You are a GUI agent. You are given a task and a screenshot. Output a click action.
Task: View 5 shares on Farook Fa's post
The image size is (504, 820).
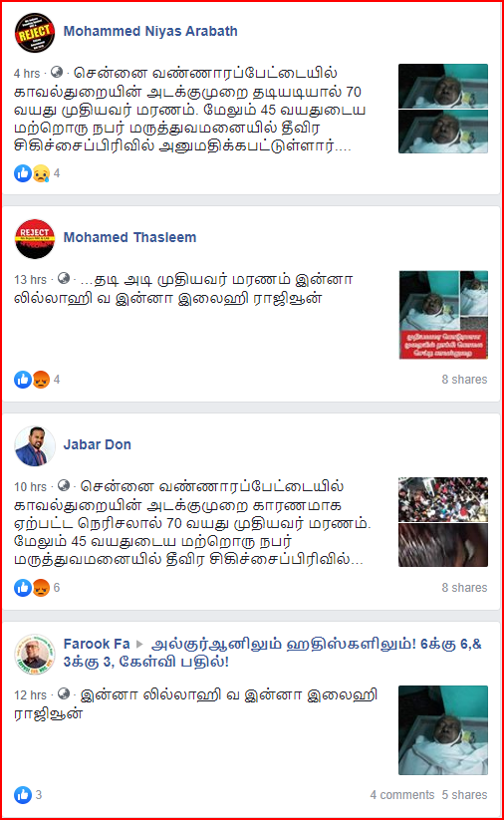(x=464, y=795)
